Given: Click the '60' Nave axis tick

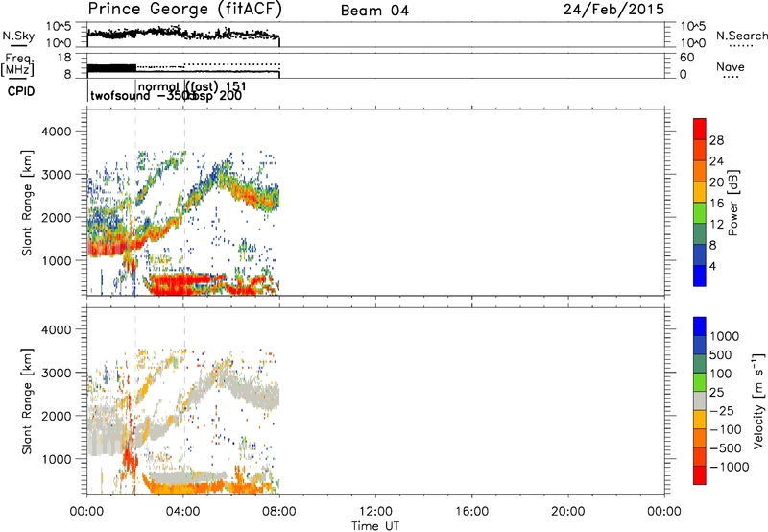Looking at the screenshot, I should [687, 58].
